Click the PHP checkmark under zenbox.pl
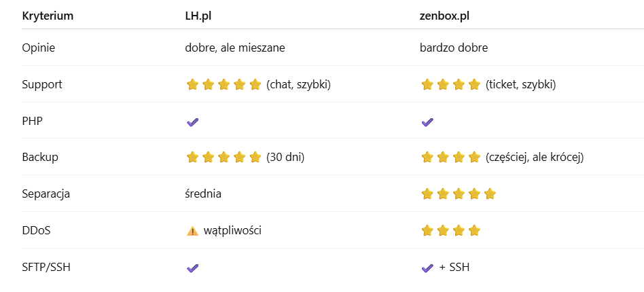 click(427, 122)
